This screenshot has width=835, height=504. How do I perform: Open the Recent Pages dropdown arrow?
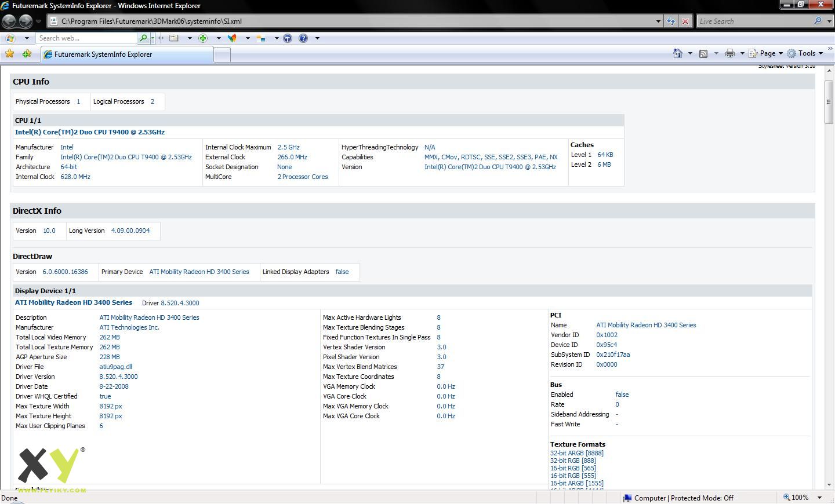click(38, 21)
